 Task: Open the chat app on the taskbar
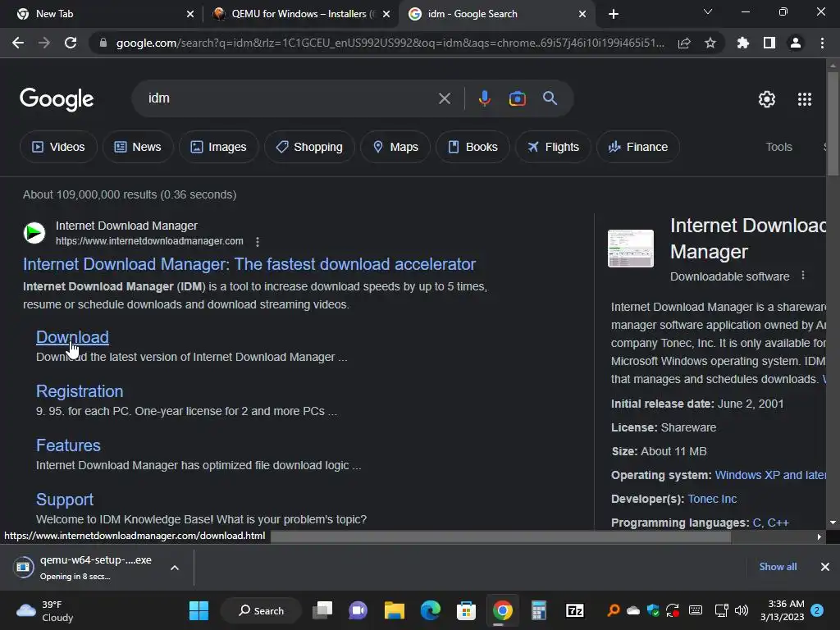358,610
